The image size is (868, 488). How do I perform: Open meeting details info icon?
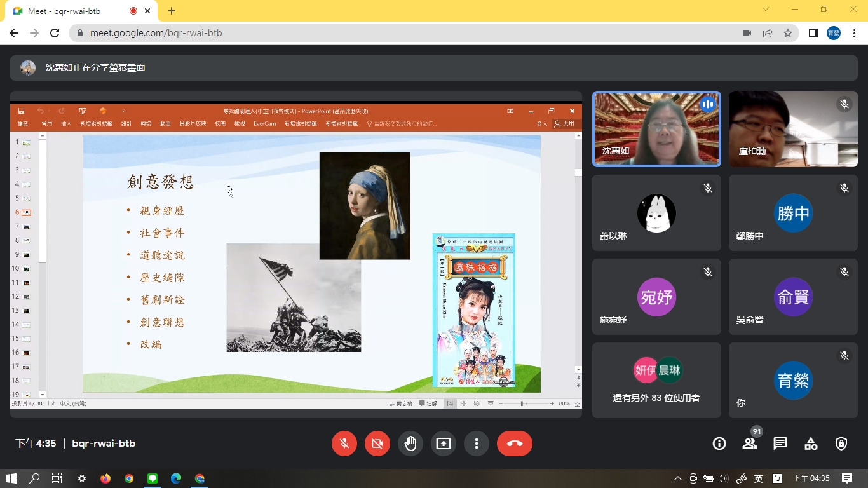719,444
